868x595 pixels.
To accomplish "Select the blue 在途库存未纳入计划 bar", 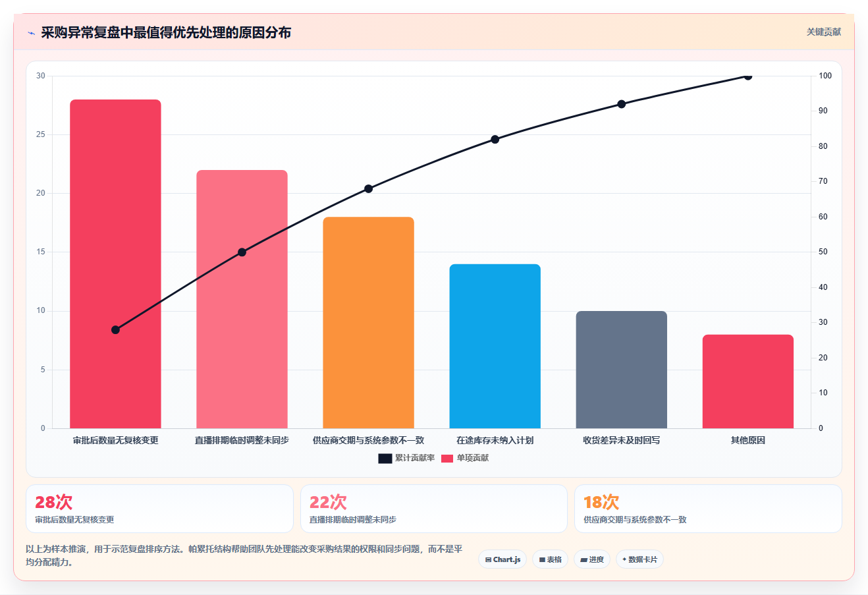I will (495, 346).
